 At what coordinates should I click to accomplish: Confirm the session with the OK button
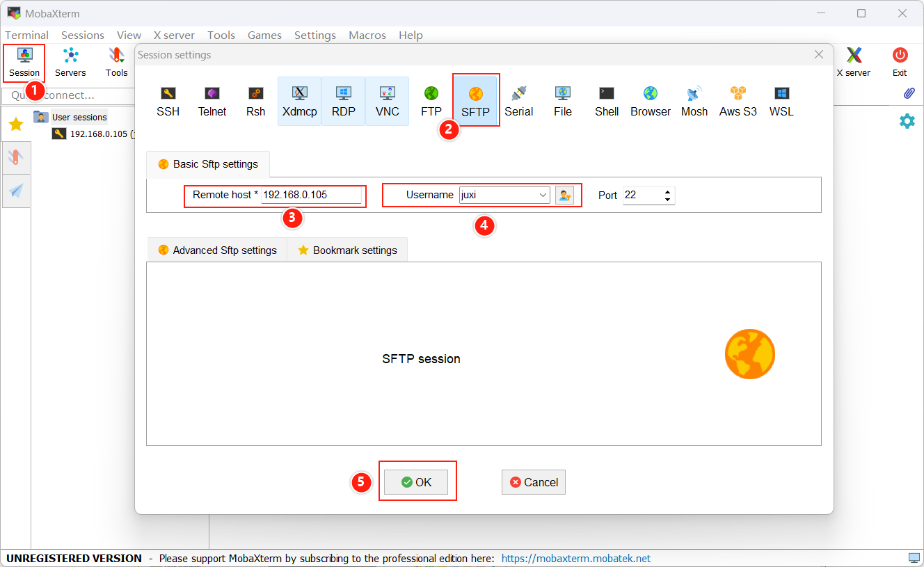tap(416, 482)
